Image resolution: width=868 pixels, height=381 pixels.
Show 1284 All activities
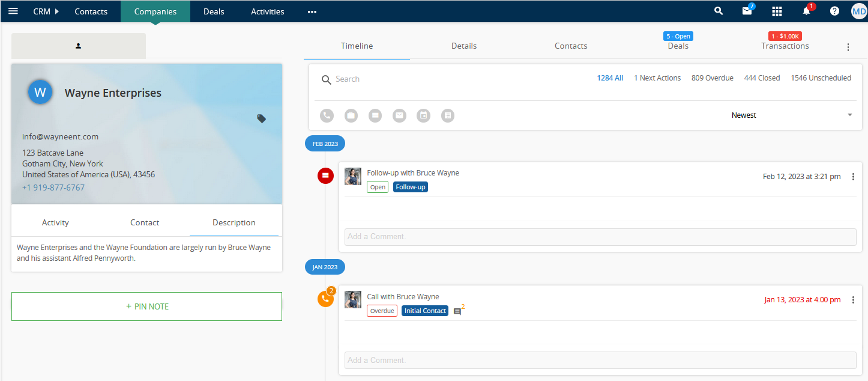coord(610,78)
